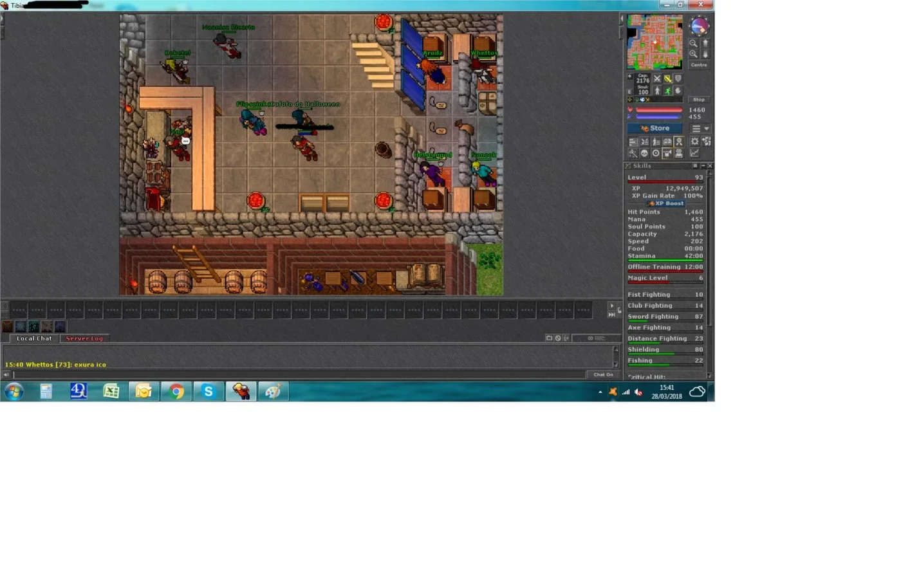Switch to the Local Chat tab
Viewport: 901px width, 588px height.
34,338
